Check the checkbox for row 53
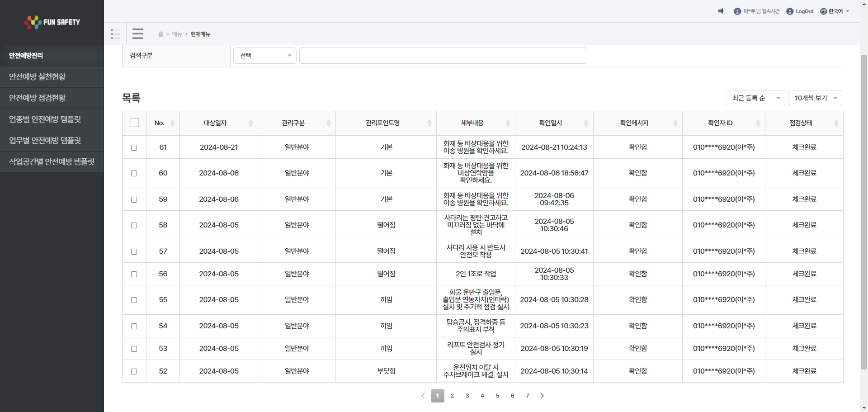This screenshot has height=412, width=868. coord(134,349)
